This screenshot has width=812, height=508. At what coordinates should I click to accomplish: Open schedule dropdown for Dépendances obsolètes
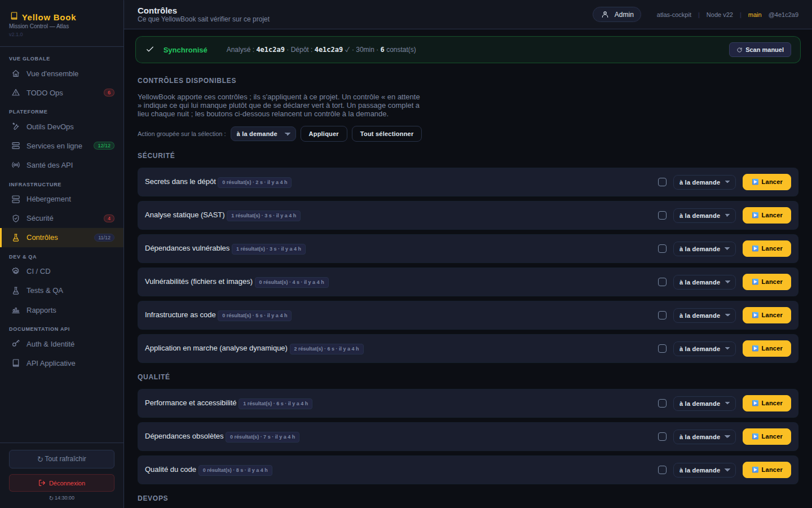pos(704,437)
